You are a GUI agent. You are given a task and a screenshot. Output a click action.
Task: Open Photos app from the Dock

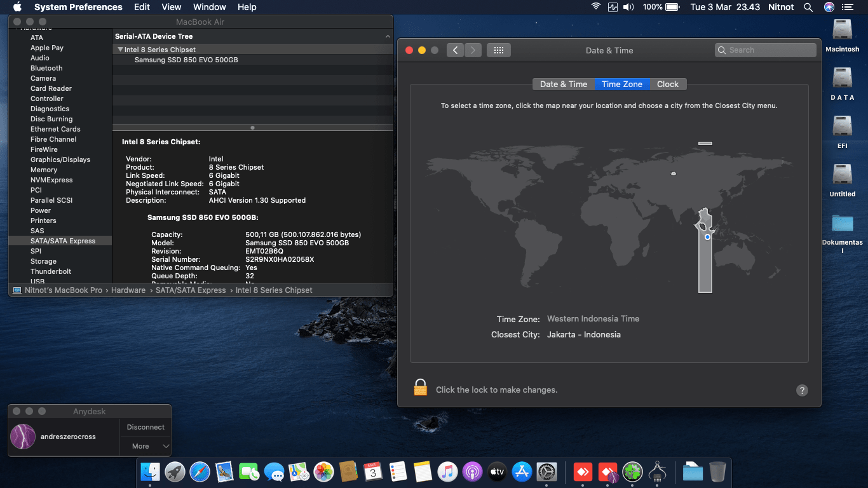(x=323, y=471)
